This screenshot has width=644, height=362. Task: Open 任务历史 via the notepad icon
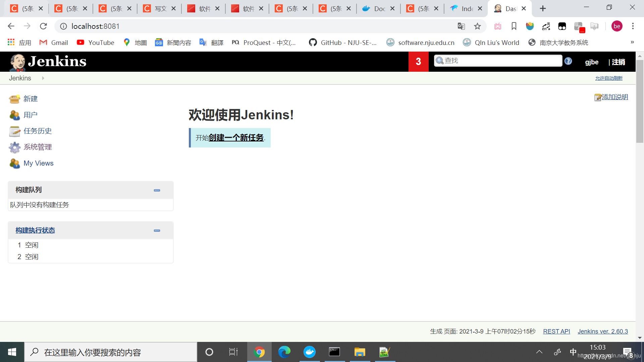(14, 131)
